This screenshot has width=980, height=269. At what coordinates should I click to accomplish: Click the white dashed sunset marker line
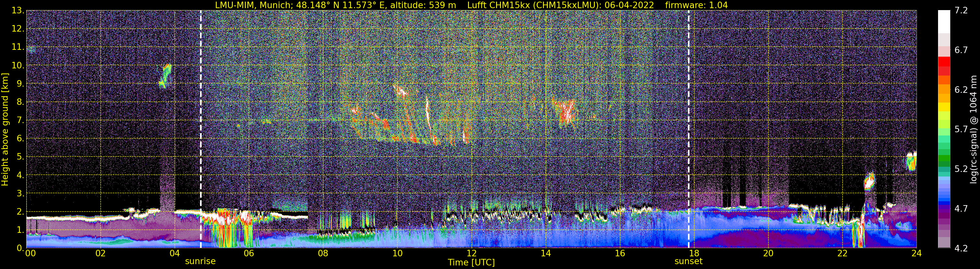(x=689, y=129)
